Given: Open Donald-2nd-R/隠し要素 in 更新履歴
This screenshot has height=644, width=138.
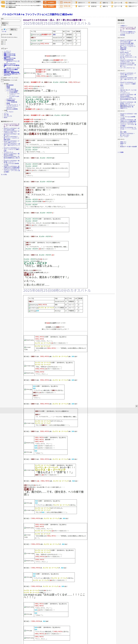Looking at the screenshot, I should [127, 43].
